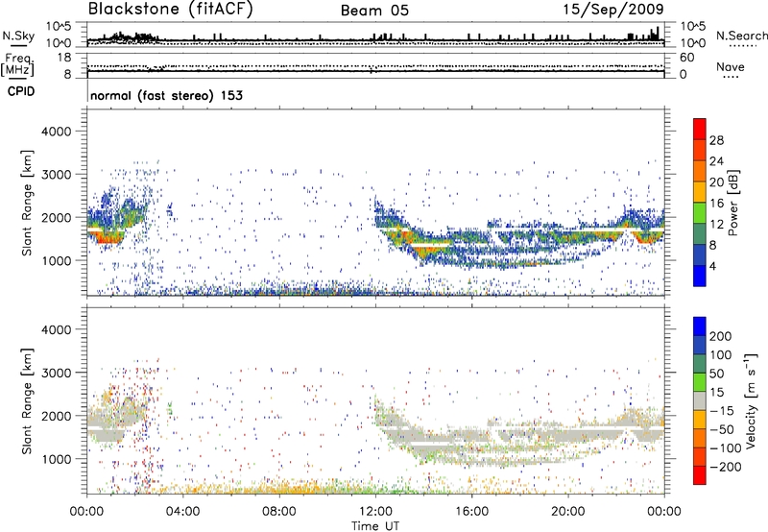Click the date '15/Sep/2009'
Viewport: 768px width, 532px height.
point(613,10)
